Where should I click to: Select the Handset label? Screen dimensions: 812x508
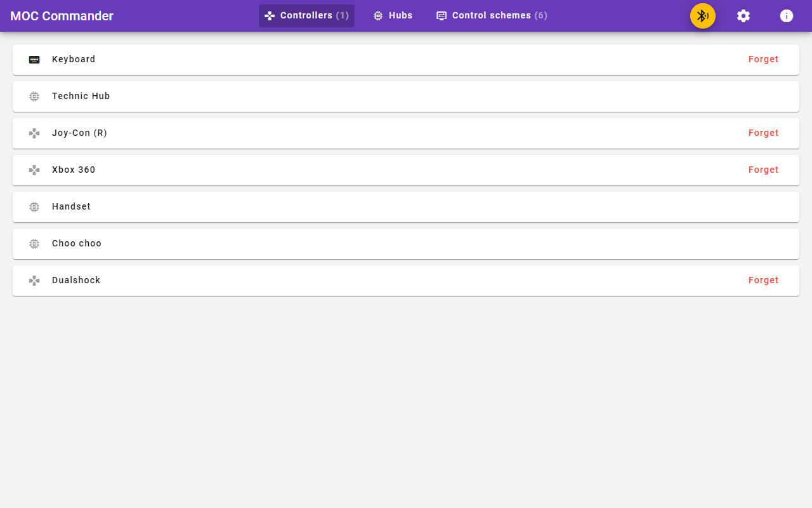coord(71,206)
